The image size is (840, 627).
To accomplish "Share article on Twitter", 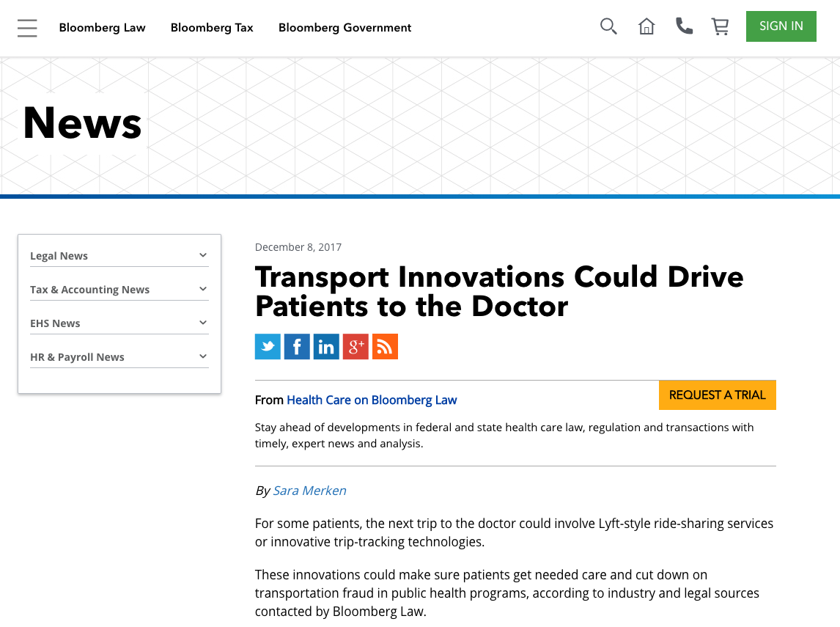I will coord(268,346).
